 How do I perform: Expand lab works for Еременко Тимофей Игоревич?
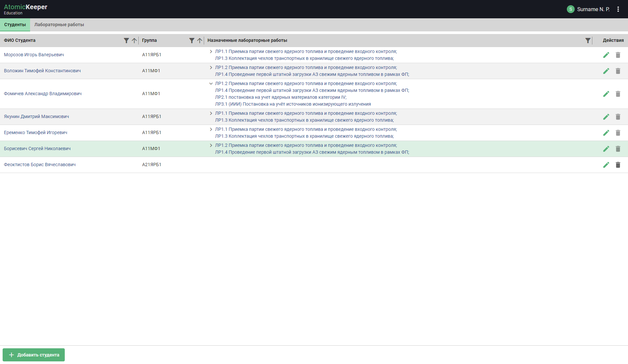click(211, 130)
